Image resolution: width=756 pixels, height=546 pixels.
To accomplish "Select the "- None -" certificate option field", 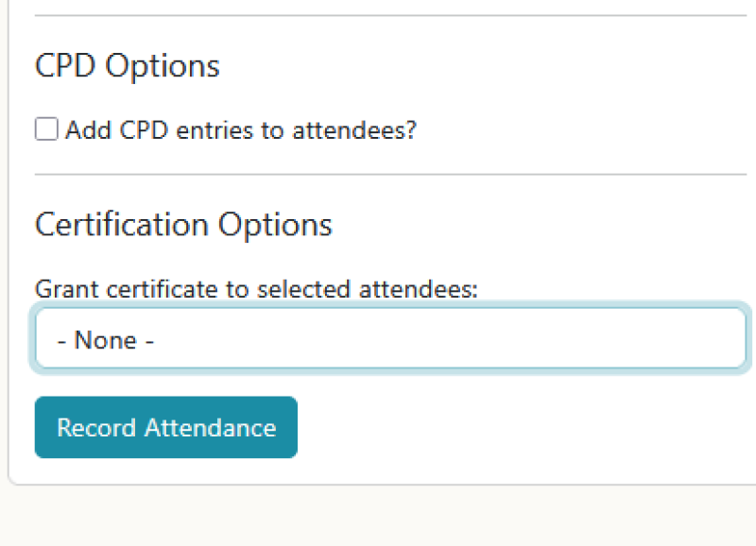I will [107, 340].
